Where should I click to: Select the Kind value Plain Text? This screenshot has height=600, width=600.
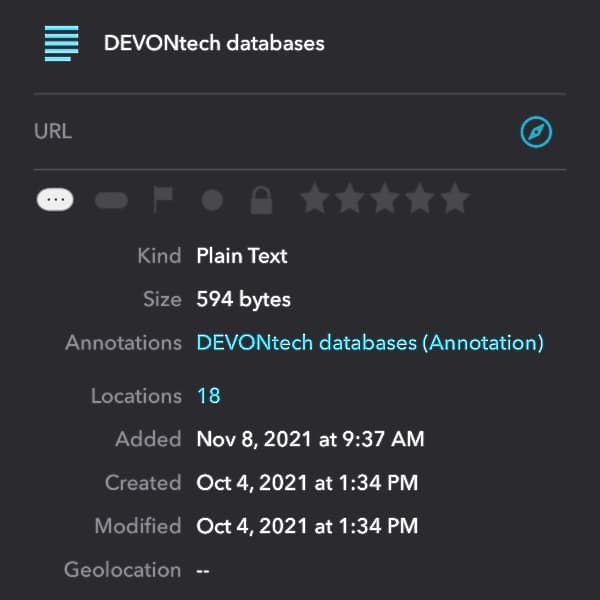tap(242, 256)
